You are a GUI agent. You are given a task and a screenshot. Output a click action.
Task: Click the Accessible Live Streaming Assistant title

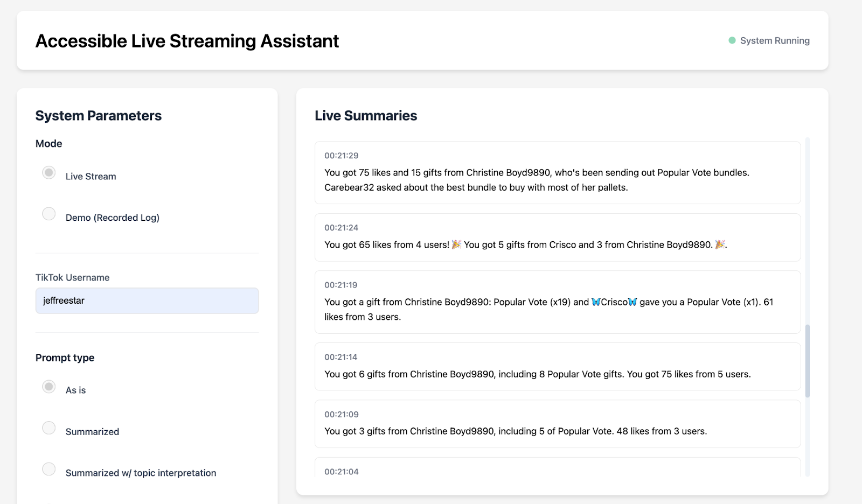[187, 40]
